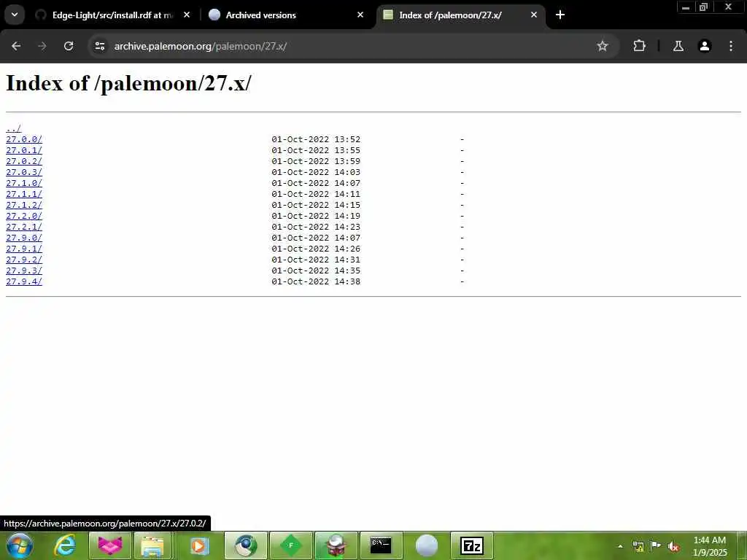The width and height of the screenshot is (747, 560).
Task: Open a new tab with plus button
Action: pyautogui.click(x=560, y=15)
